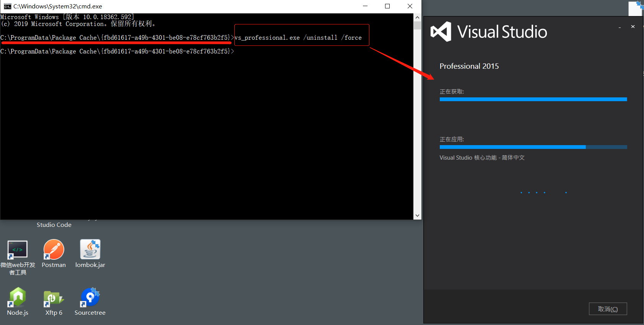
Task: Click the cmd scrollbar down arrow
Action: click(417, 215)
